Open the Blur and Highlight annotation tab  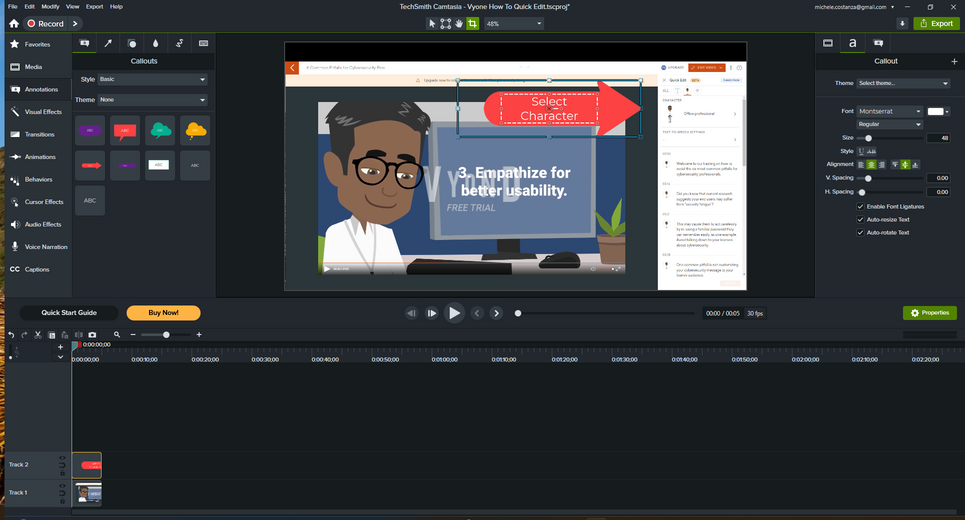point(156,44)
